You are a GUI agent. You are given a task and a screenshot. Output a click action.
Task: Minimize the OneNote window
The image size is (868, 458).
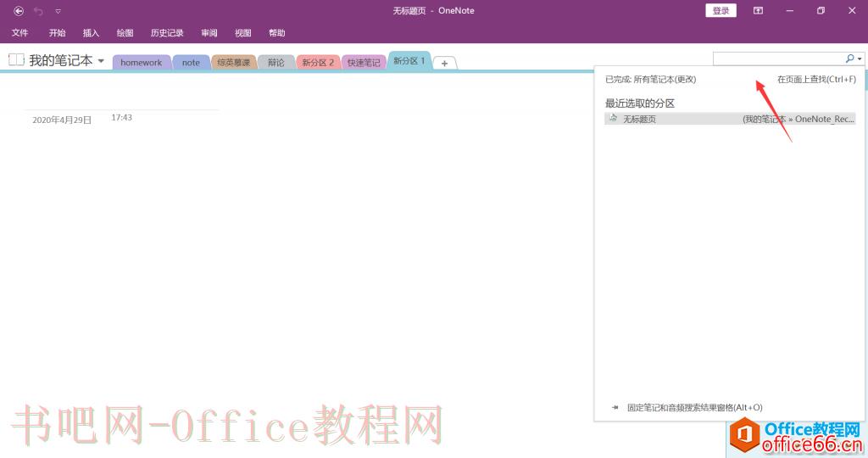789,10
